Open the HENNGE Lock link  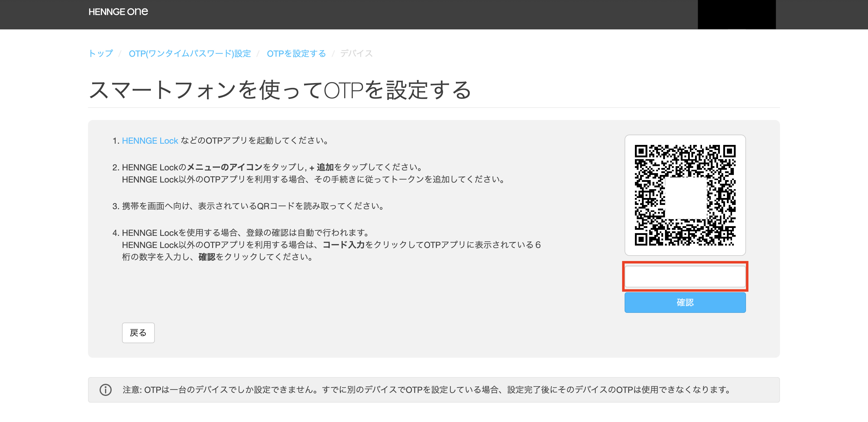pyautogui.click(x=150, y=141)
